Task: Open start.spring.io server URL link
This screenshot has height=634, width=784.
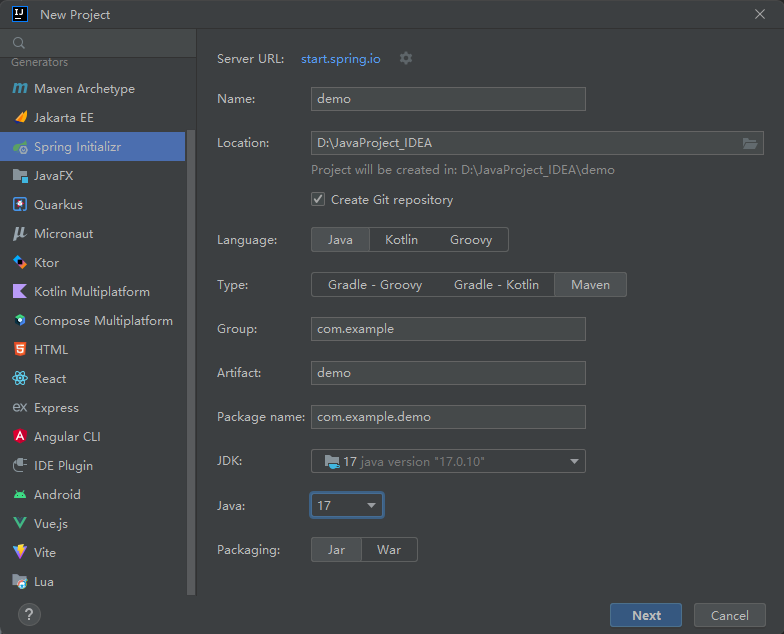Action: tap(340, 58)
